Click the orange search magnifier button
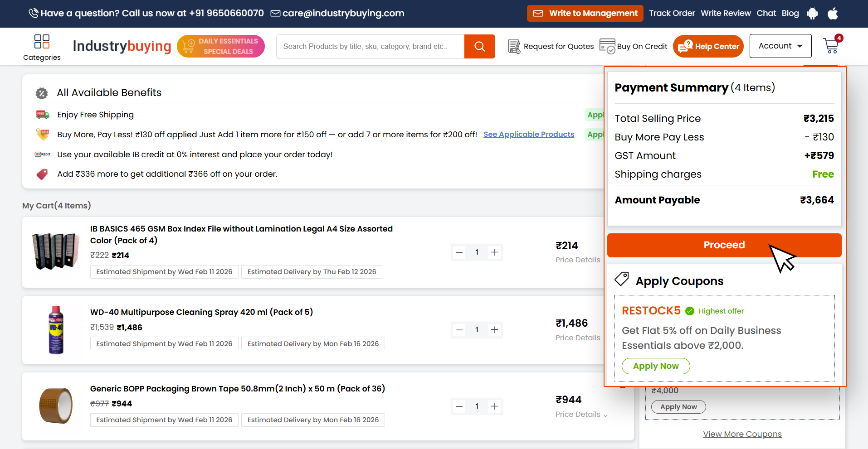This screenshot has height=449, width=868. (479, 46)
